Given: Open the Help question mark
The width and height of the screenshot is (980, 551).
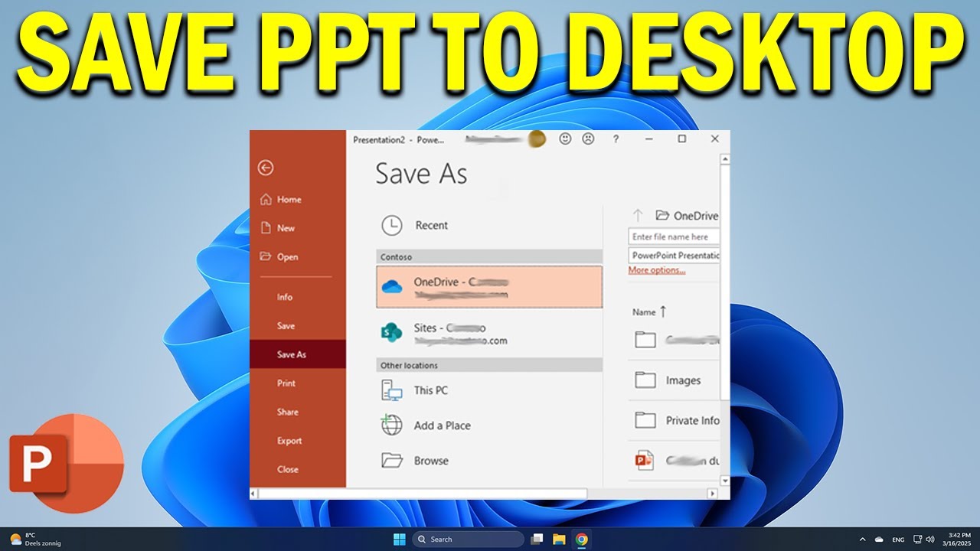Looking at the screenshot, I should coord(616,139).
